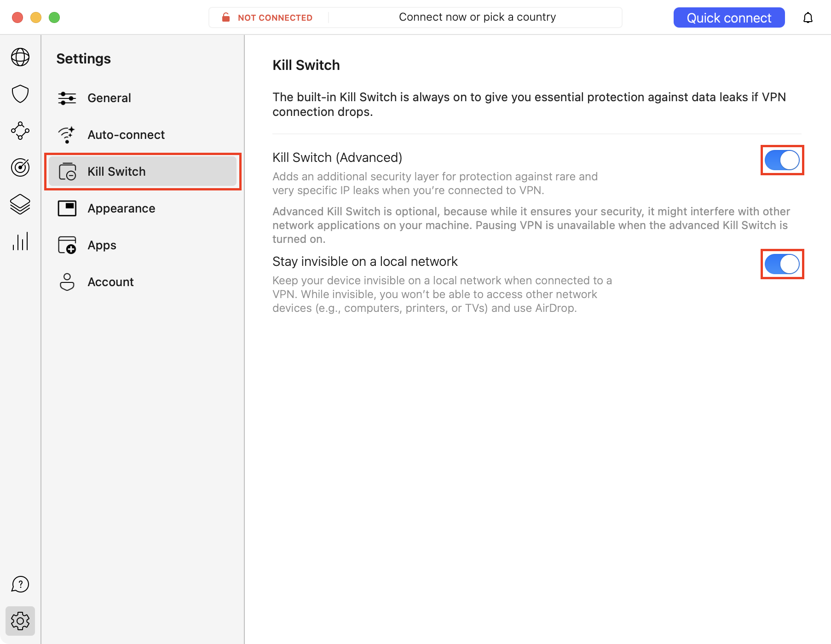Open the globe server map view

20,57
